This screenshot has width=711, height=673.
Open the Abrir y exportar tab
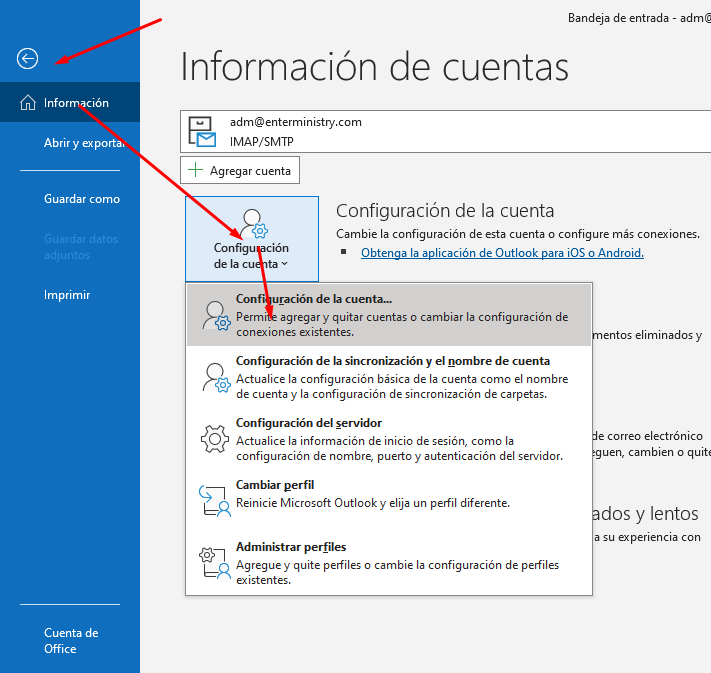[82, 143]
